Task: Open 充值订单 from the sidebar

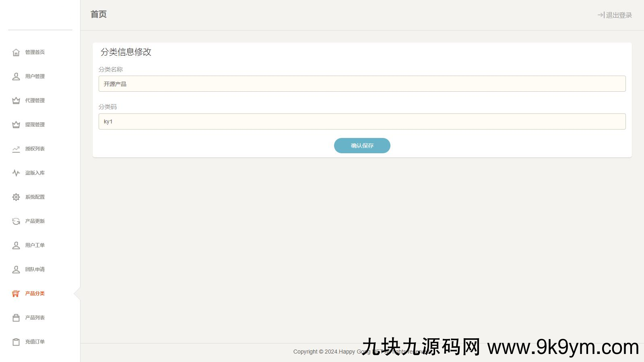Action: point(35,342)
